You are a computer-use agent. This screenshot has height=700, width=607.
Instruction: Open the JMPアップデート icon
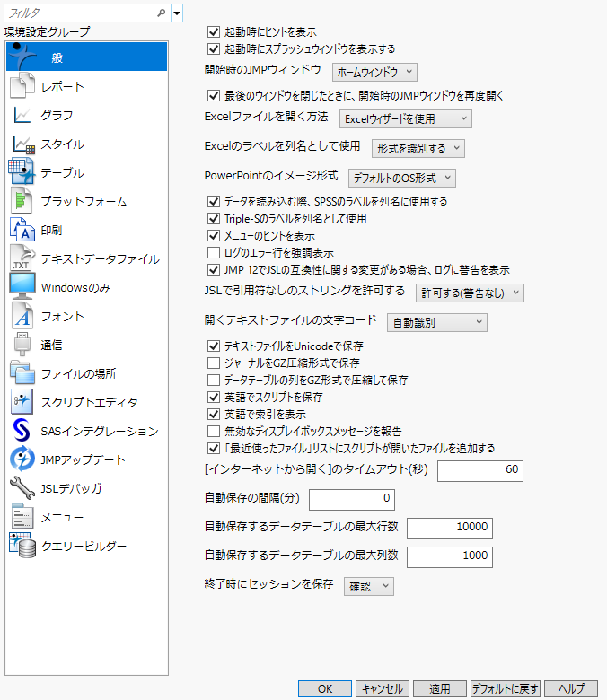[22, 459]
